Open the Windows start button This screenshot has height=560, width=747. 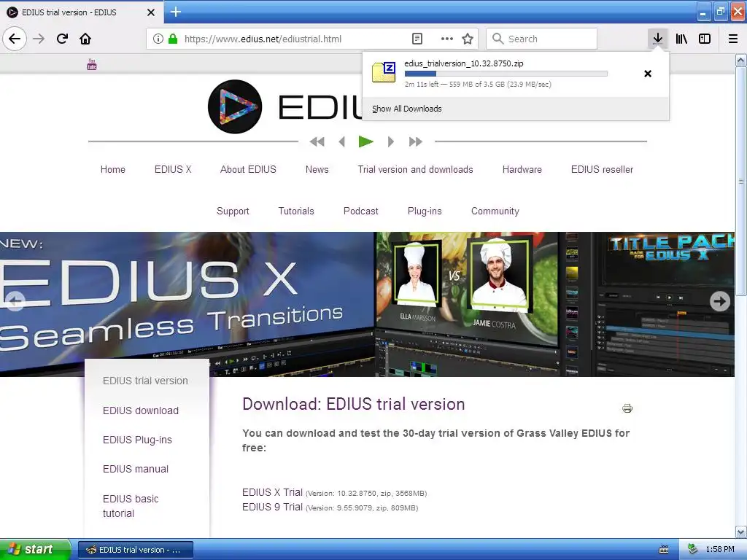pyautogui.click(x=35, y=549)
